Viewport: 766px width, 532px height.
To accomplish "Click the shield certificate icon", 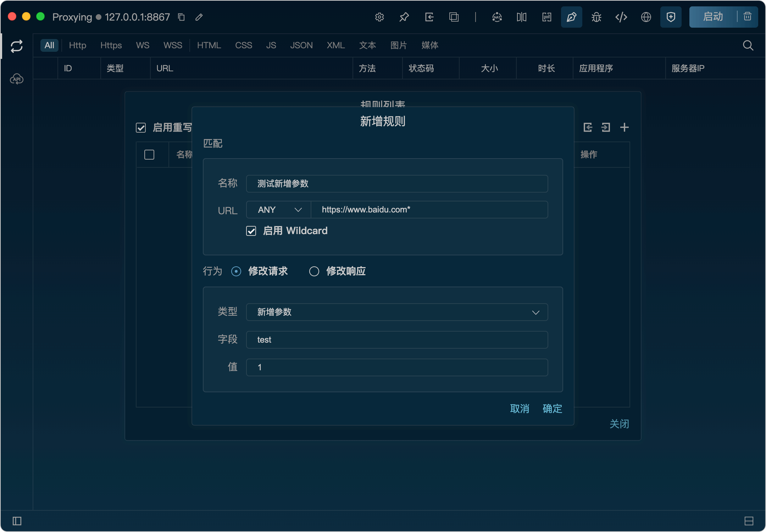I will pyautogui.click(x=671, y=17).
